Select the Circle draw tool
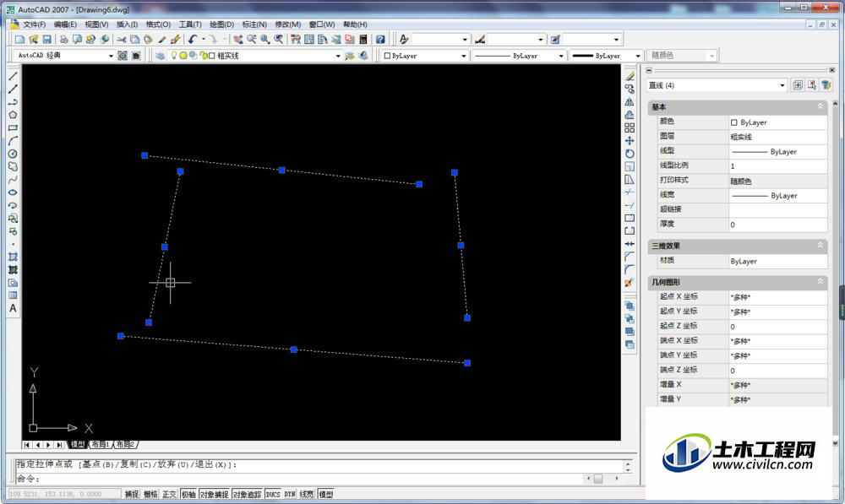 [13, 154]
